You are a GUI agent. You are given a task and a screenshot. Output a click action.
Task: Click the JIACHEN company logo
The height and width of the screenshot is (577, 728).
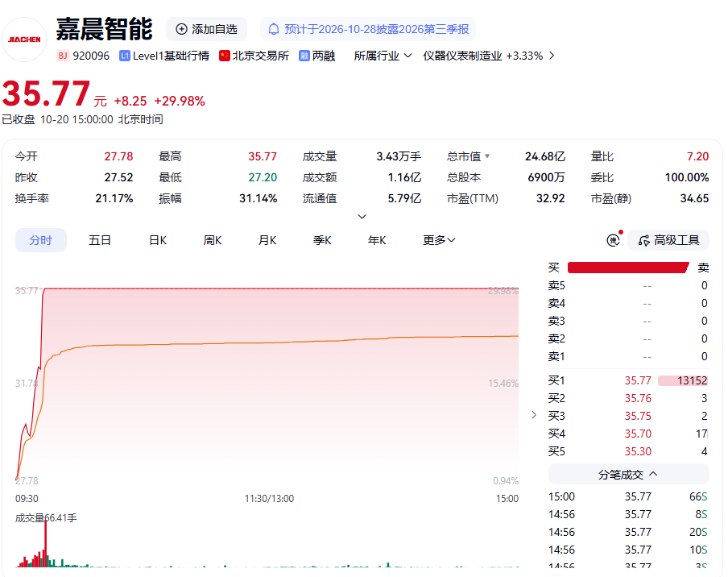24,39
